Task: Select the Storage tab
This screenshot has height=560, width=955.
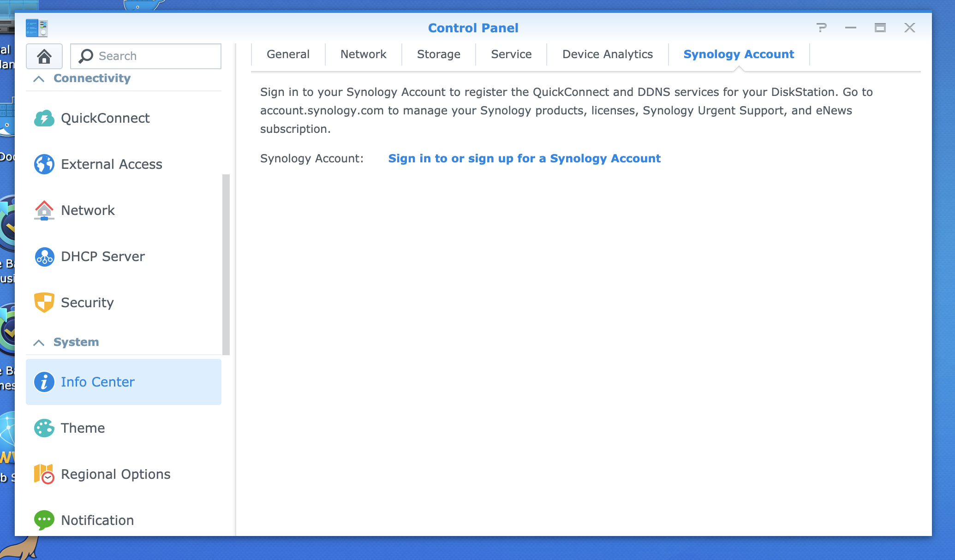Action: (x=438, y=55)
